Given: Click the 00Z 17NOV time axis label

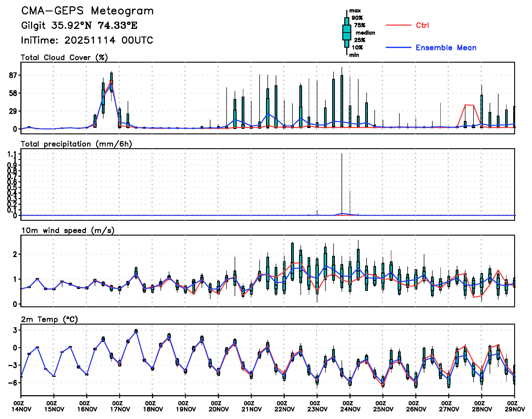Looking at the screenshot, I should click(x=120, y=406).
